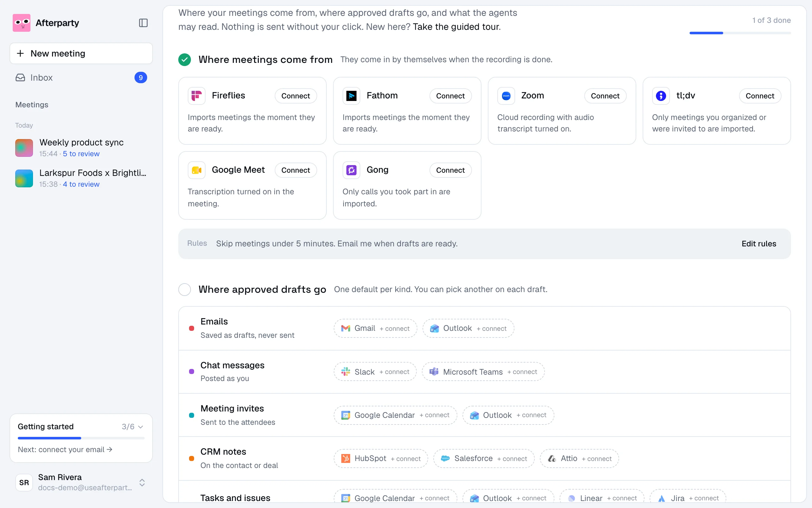Connect Gmail for Emails
Image resolution: width=812 pixels, height=508 pixels.
pos(375,328)
